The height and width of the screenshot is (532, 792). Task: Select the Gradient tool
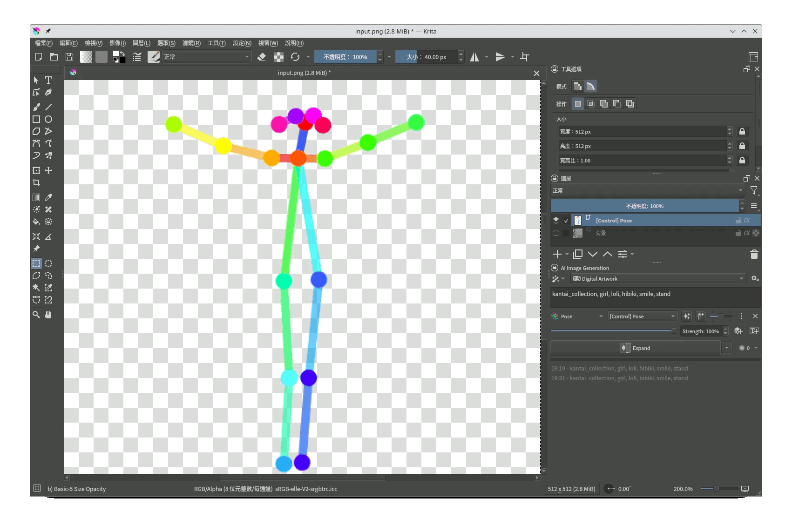tap(36, 197)
